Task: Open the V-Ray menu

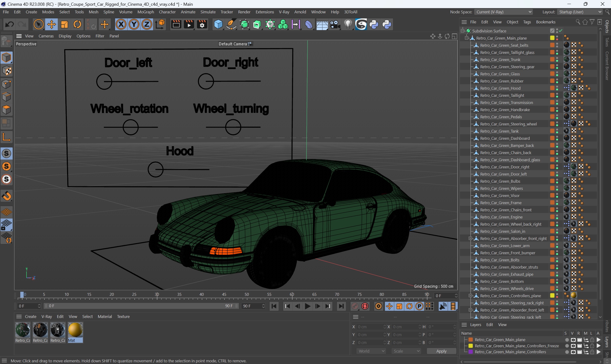Action: click(284, 12)
